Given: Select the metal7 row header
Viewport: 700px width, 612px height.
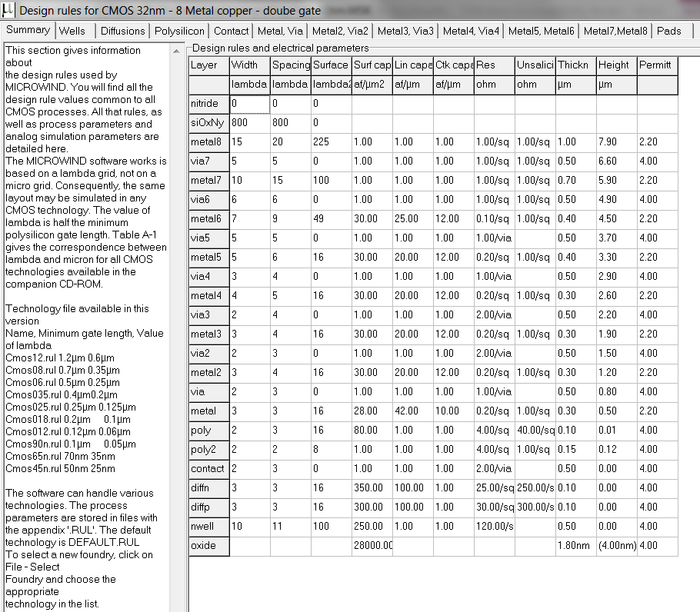Looking at the screenshot, I should [x=209, y=180].
